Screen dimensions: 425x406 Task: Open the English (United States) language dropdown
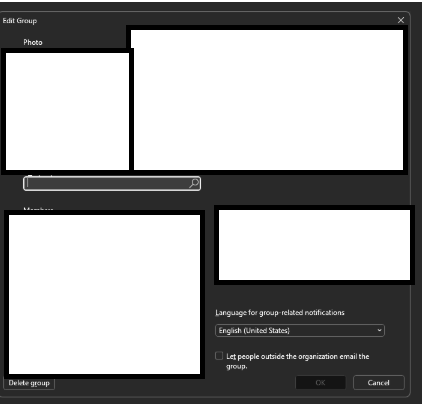coord(300,330)
